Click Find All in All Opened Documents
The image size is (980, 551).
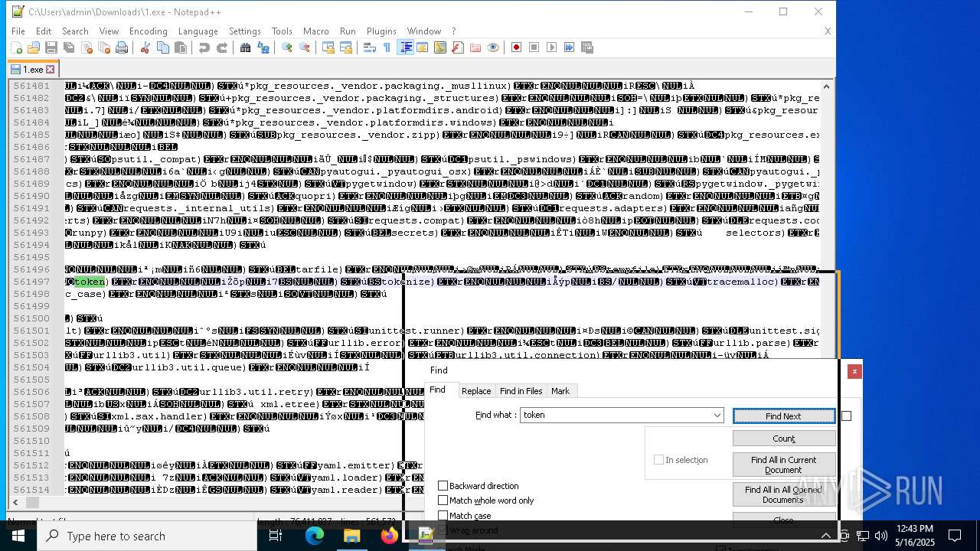point(783,494)
